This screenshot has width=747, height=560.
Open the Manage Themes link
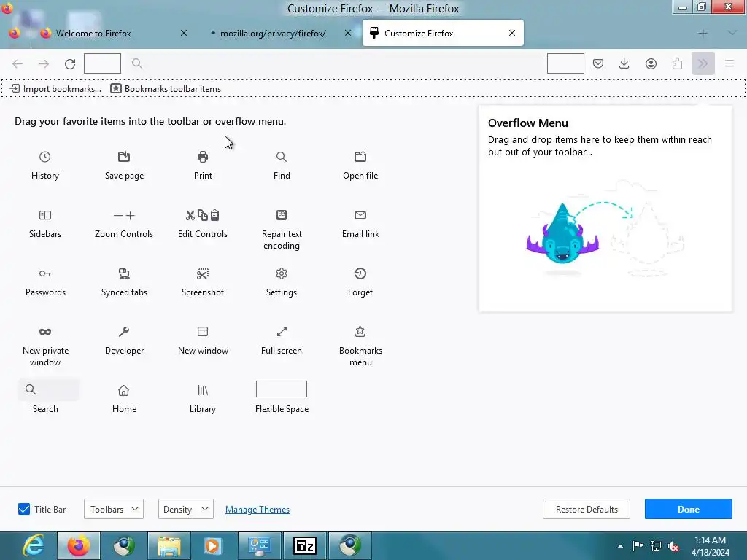point(258,510)
